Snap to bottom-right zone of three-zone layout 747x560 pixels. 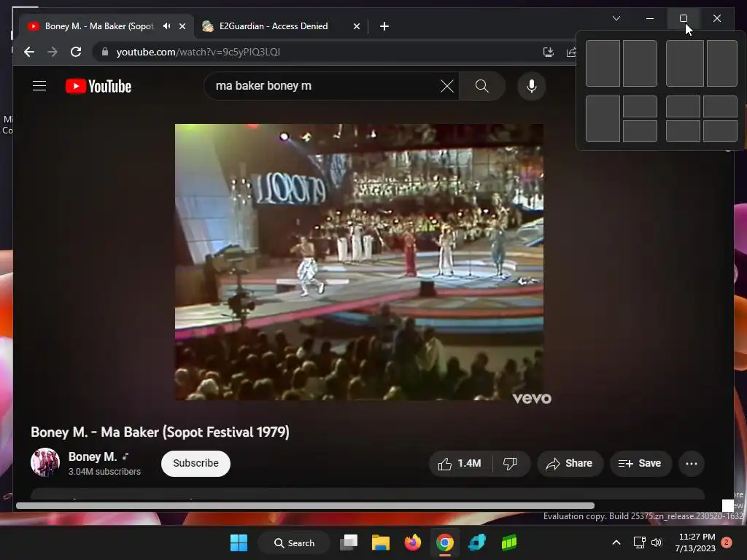pos(640,131)
